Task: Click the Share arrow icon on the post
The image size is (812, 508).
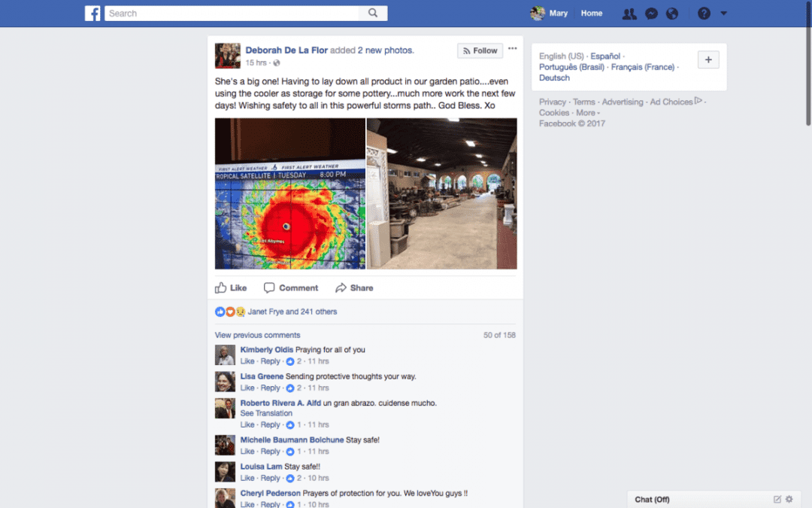Action: (x=342, y=287)
